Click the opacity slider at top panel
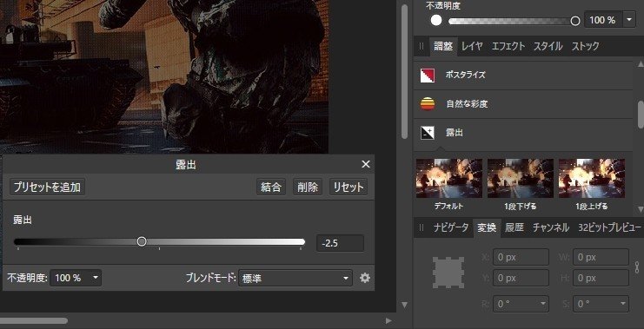 point(514,21)
